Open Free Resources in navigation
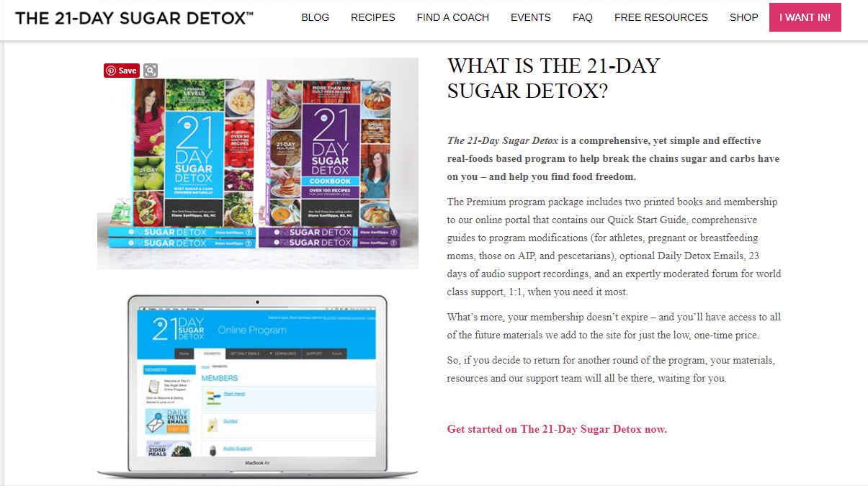This screenshot has height=486, width=868. pos(661,17)
